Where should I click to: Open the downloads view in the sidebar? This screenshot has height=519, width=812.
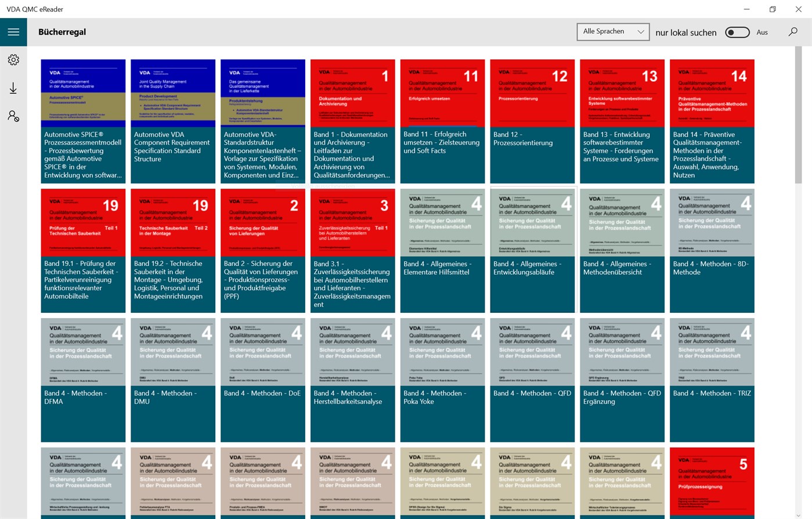click(13, 88)
